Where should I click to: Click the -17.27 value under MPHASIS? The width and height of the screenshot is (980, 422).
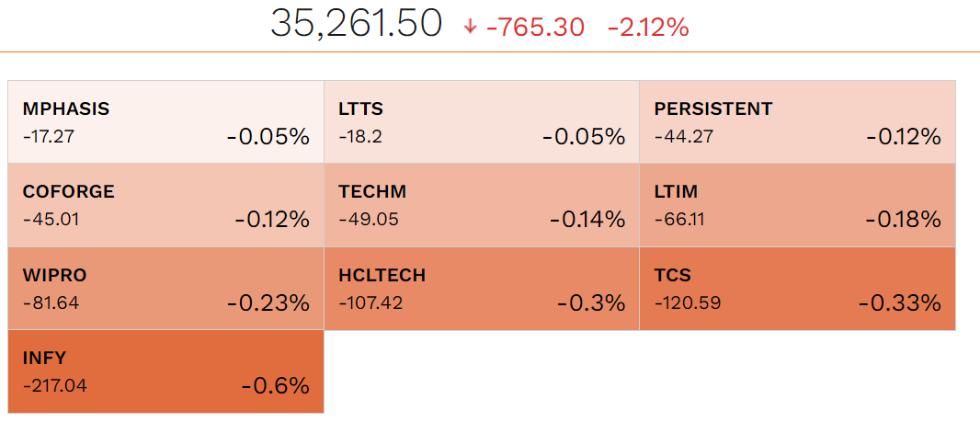coord(48,135)
